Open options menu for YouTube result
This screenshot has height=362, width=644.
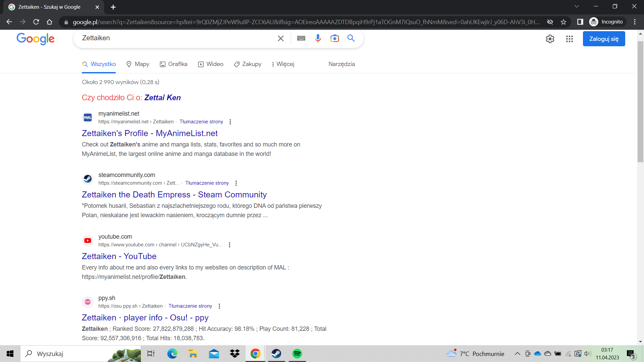point(229,245)
